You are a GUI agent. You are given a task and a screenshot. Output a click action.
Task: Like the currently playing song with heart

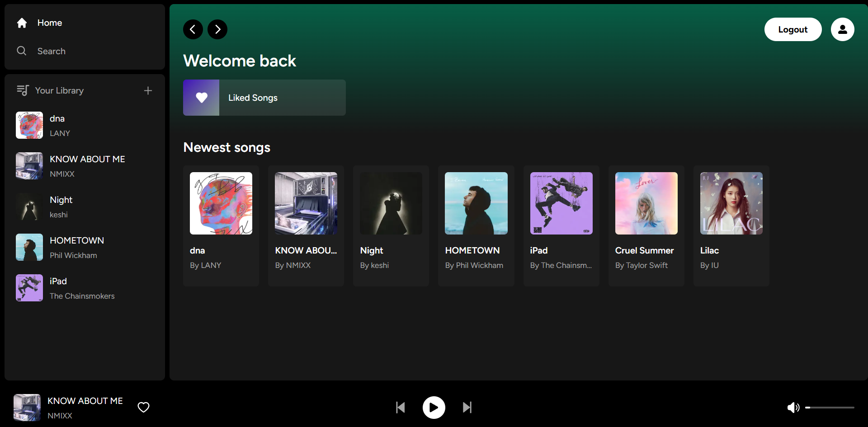point(143,408)
